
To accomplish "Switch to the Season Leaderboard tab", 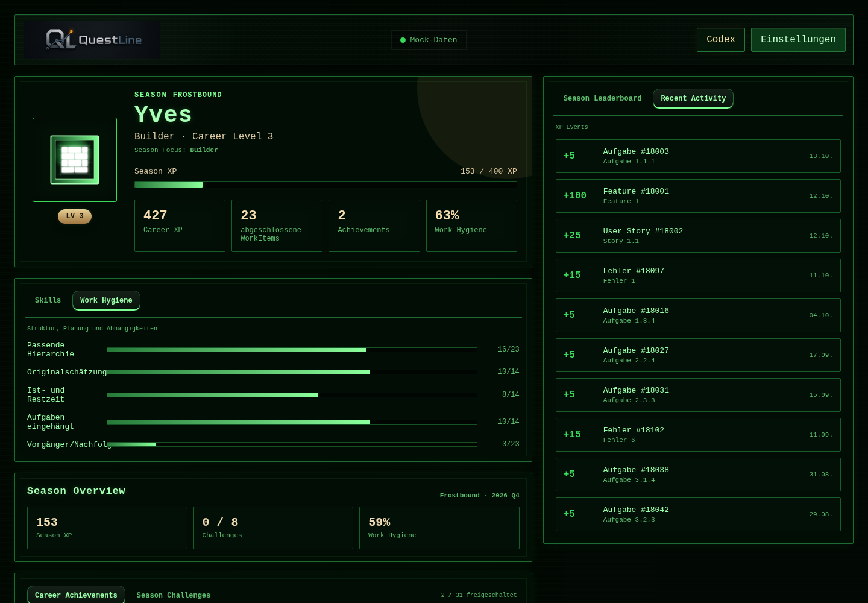I will [602, 99].
